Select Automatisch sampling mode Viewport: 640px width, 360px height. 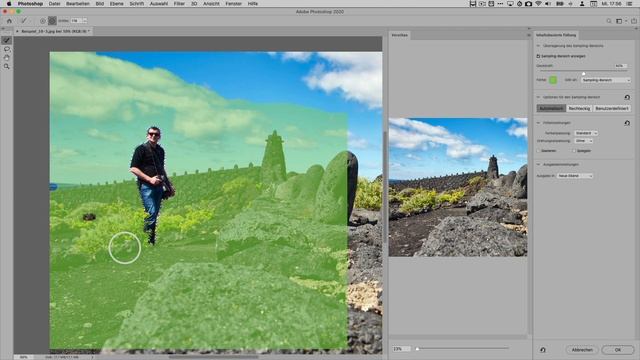551,109
